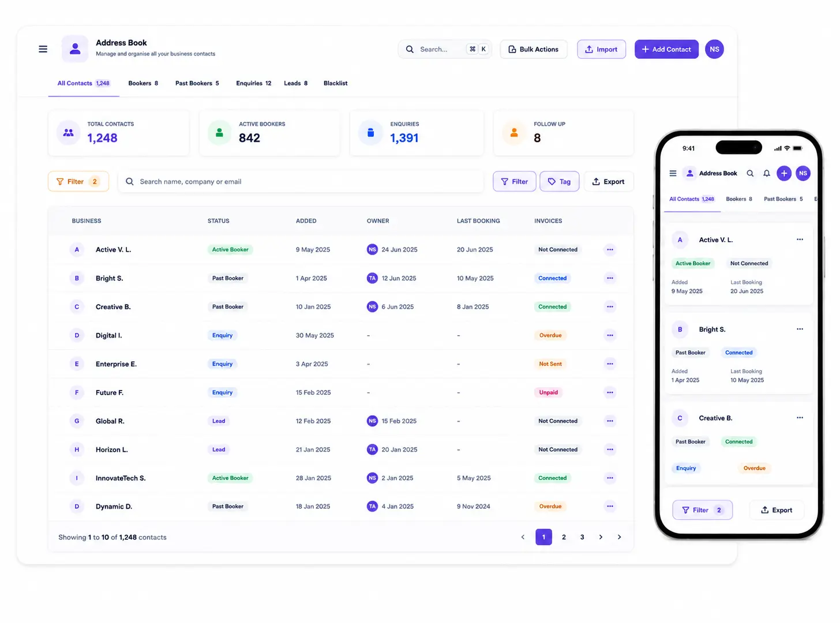This screenshot has width=840, height=623.
Task: Click the Lead status in Horizon L. row
Action: pyautogui.click(x=219, y=449)
